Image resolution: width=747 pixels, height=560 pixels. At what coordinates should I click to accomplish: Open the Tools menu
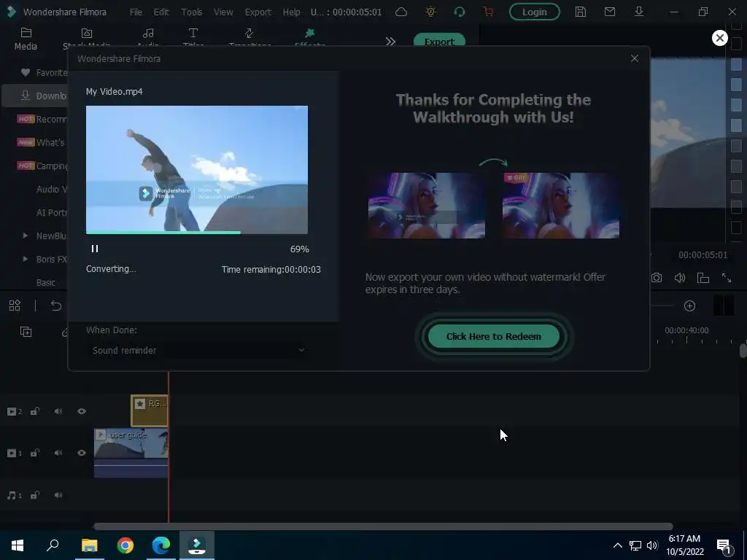point(192,12)
